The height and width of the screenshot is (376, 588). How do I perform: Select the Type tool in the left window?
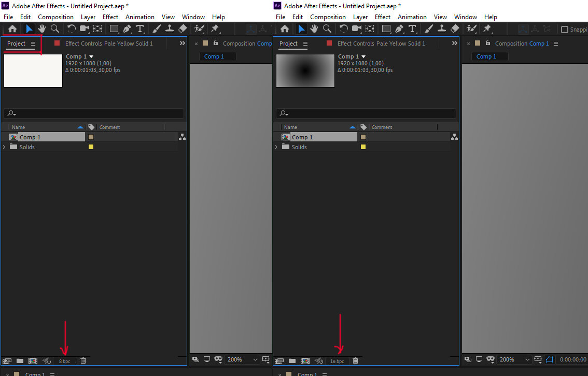[x=140, y=29]
